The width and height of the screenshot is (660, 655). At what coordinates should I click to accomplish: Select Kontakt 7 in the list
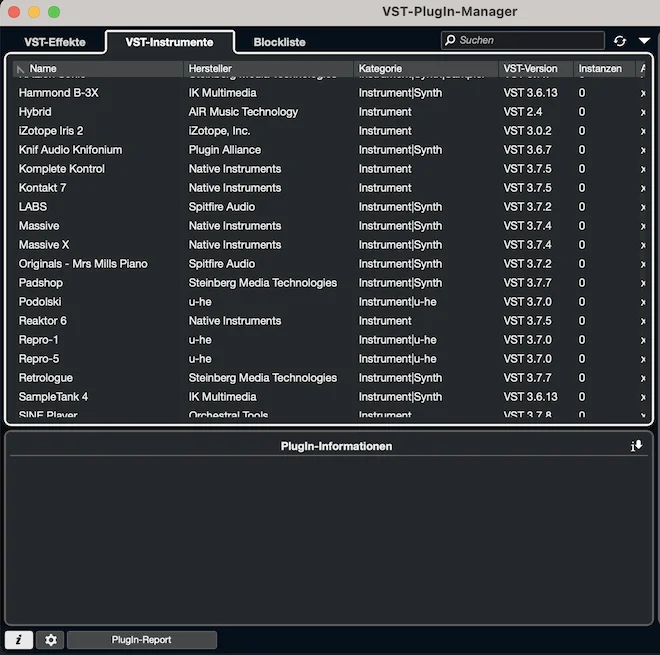329,188
